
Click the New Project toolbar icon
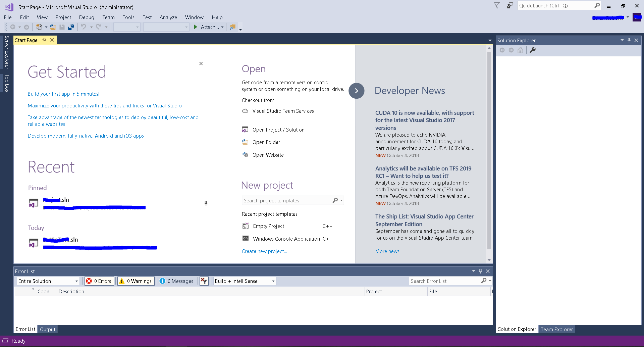[39, 27]
